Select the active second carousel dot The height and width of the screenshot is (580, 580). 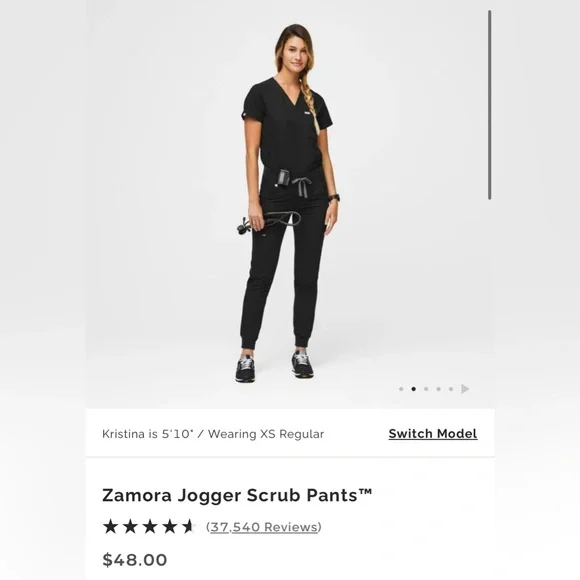[x=414, y=389]
